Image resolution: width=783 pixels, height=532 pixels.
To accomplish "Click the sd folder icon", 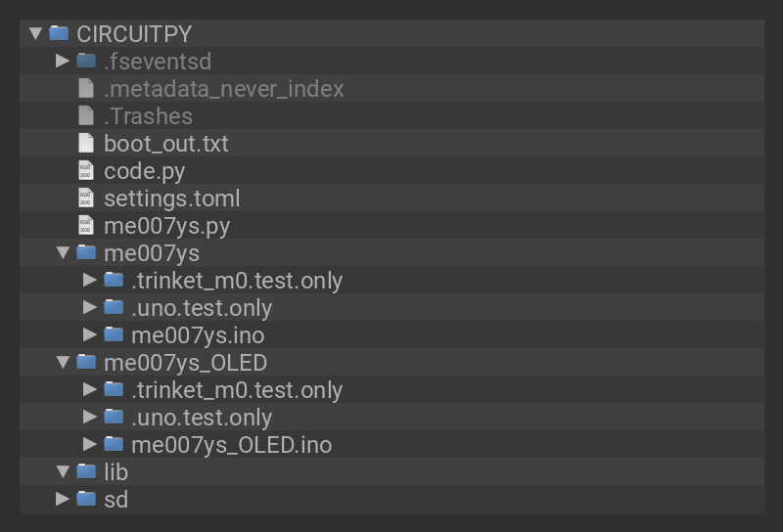I will [86, 500].
